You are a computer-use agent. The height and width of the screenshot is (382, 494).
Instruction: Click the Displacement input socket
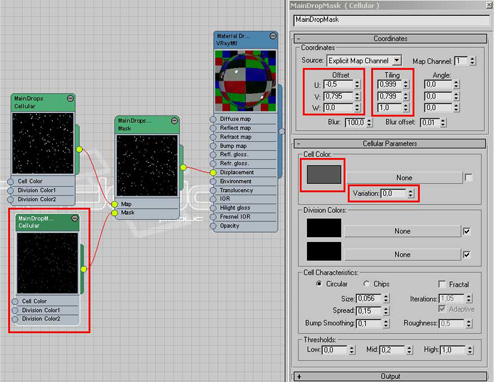pyautogui.click(x=213, y=172)
